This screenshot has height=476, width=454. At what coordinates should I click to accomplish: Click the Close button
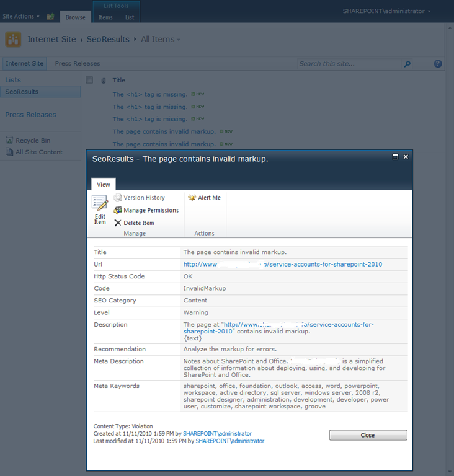(x=368, y=435)
